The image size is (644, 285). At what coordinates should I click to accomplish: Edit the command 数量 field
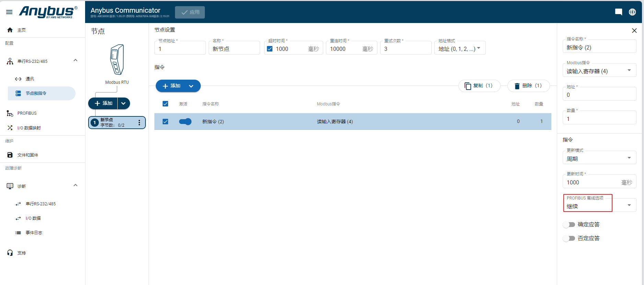coord(599,117)
